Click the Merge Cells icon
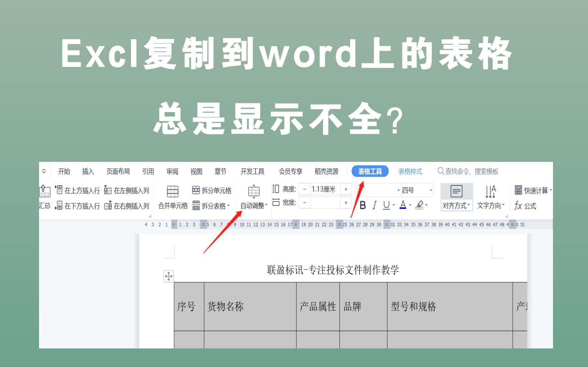This screenshot has width=588, height=367. 173,192
